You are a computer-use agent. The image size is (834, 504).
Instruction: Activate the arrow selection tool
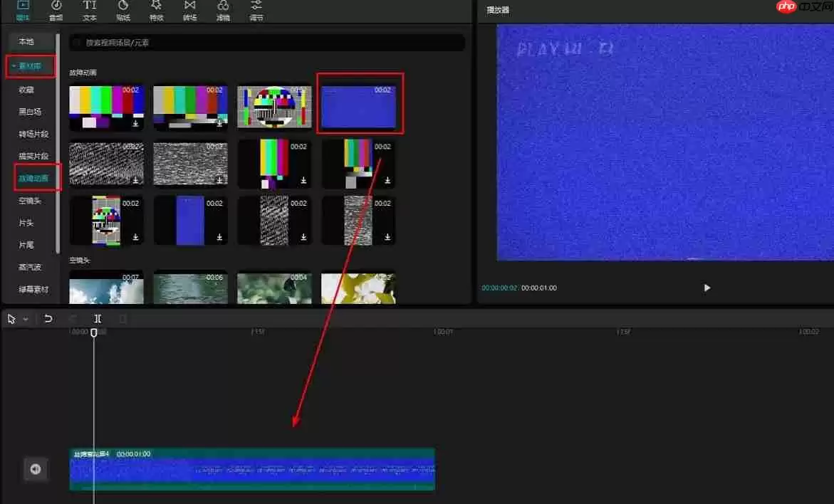pos(10,318)
